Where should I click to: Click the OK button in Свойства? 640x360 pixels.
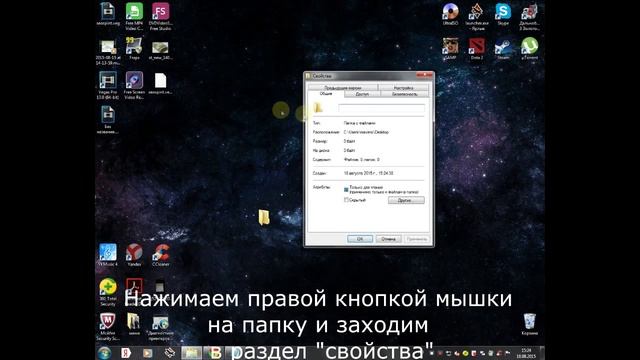pyautogui.click(x=360, y=239)
